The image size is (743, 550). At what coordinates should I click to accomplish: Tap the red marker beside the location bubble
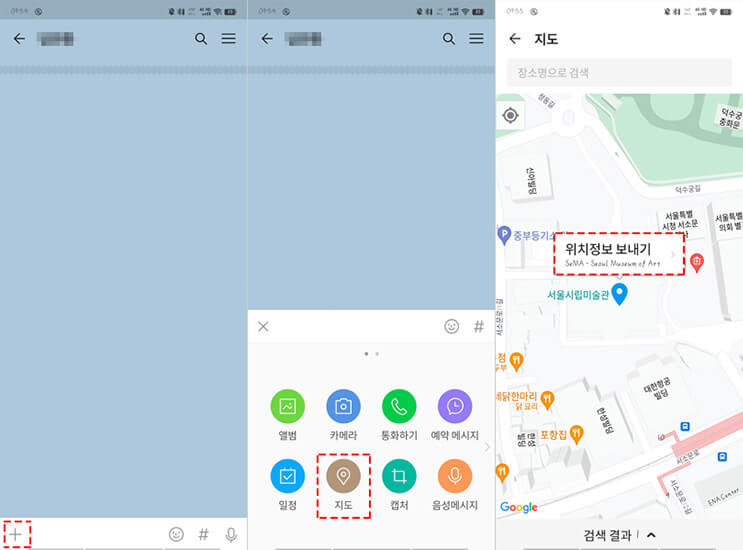[697, 262]
